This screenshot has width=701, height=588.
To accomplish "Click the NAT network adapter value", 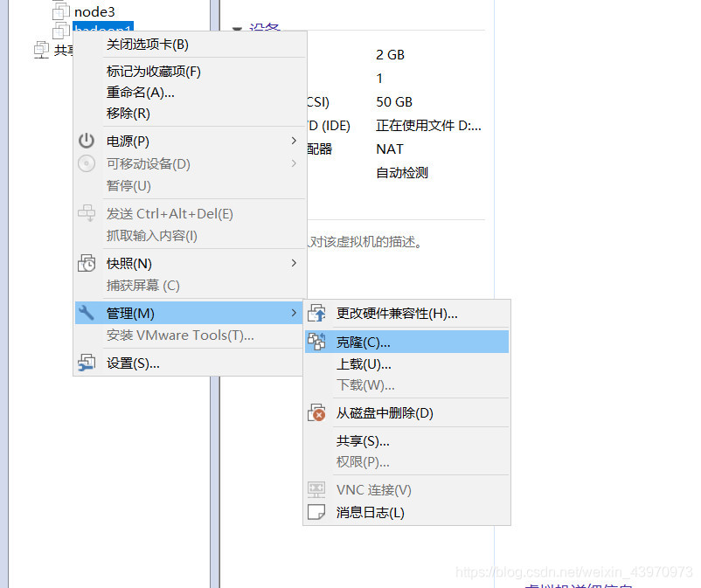I will coord(389,149).
